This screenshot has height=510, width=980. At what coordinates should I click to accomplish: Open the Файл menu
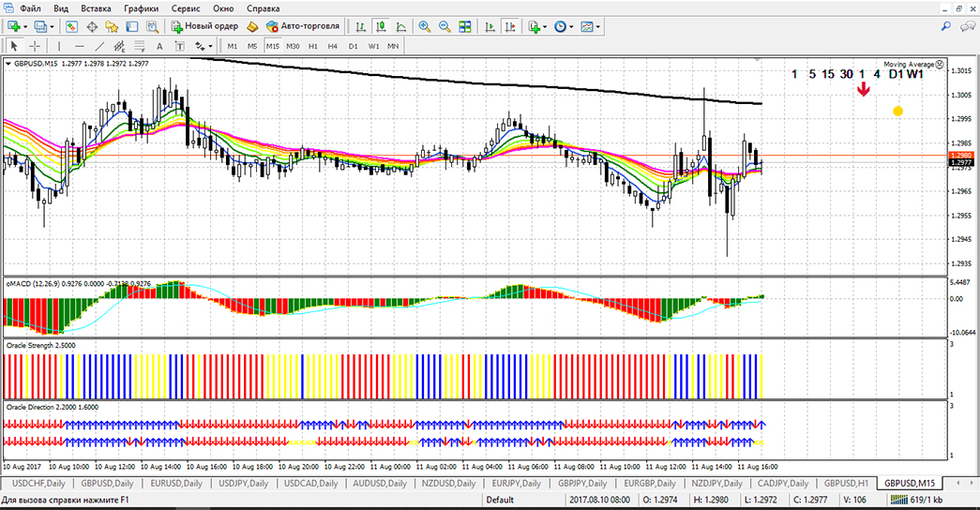point(31,8)
